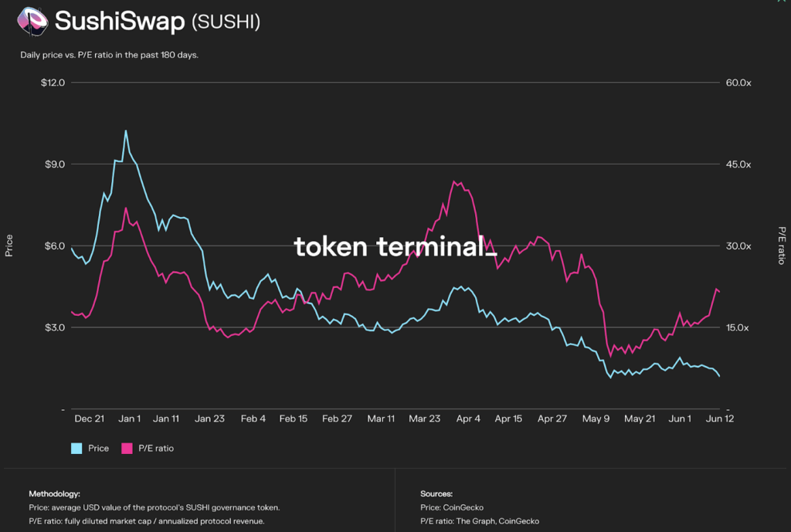The image size is (791, 532).
Task: Click the (SUSHI) ticker text
Action: pyautogui.click(x=226, y=22)
